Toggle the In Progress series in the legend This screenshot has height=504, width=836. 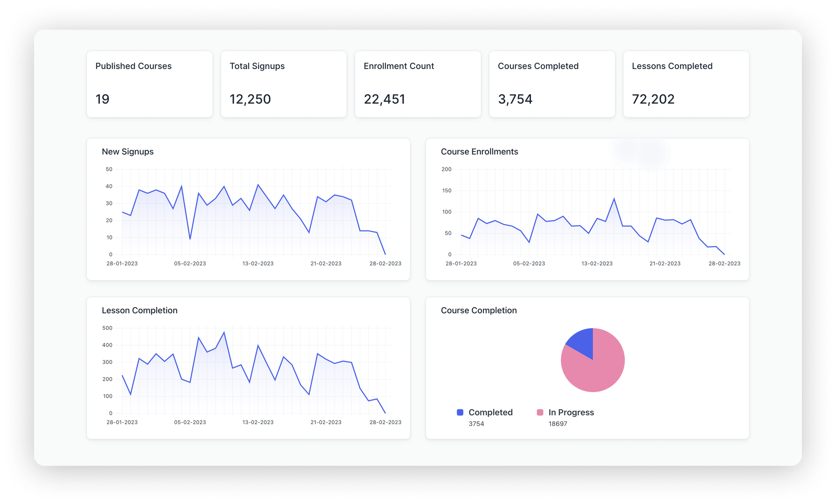point(571,412)
